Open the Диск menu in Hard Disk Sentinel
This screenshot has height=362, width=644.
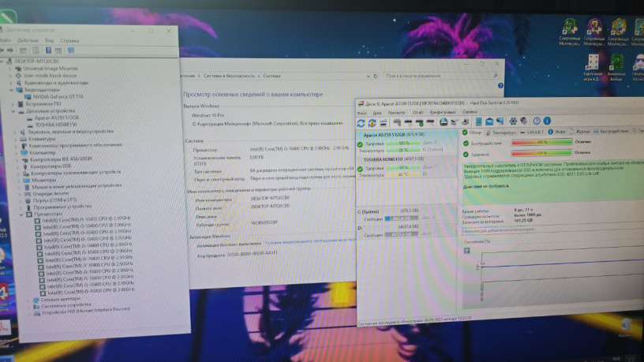(x=377, y=113)
